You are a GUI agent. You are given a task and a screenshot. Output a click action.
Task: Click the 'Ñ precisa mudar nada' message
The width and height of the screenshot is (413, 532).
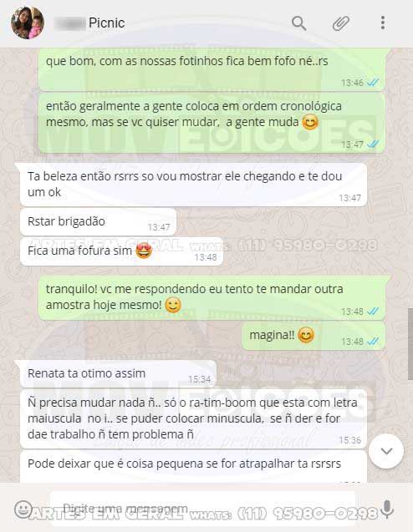194,418
